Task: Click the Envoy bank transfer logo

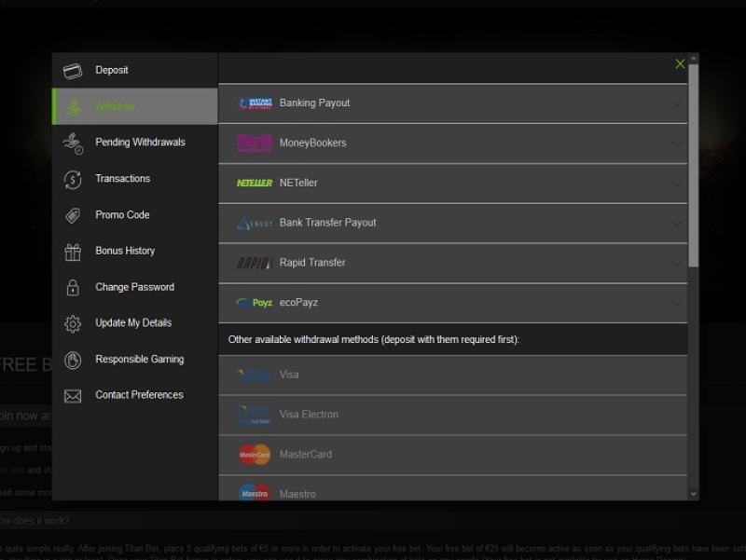Action: tap(255, 223)
